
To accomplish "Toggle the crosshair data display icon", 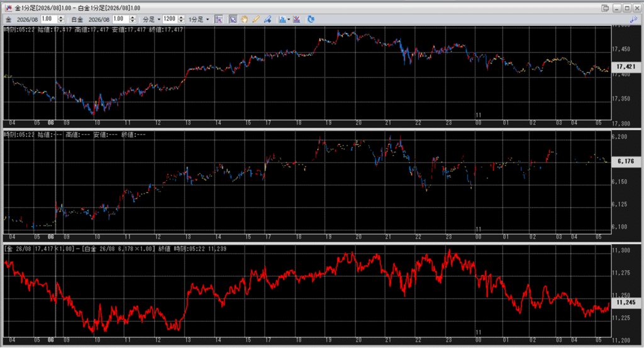I will click(x=219, y=19).
